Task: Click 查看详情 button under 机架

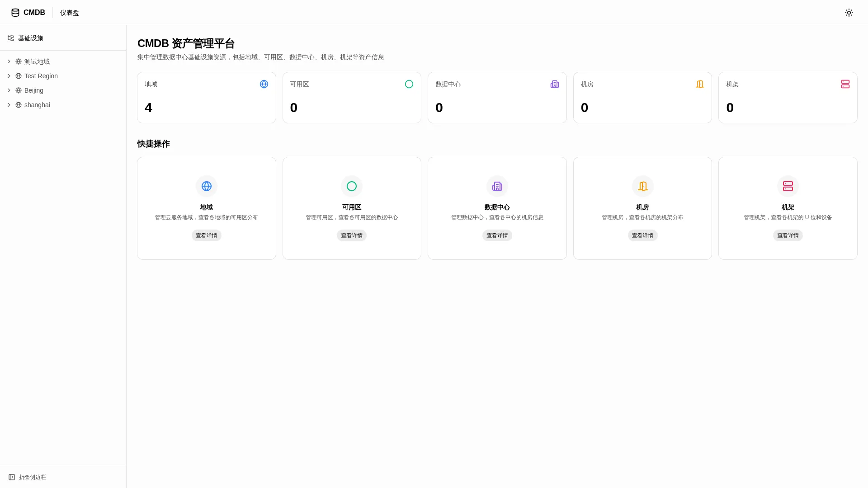Action: [x=788, y=235]
